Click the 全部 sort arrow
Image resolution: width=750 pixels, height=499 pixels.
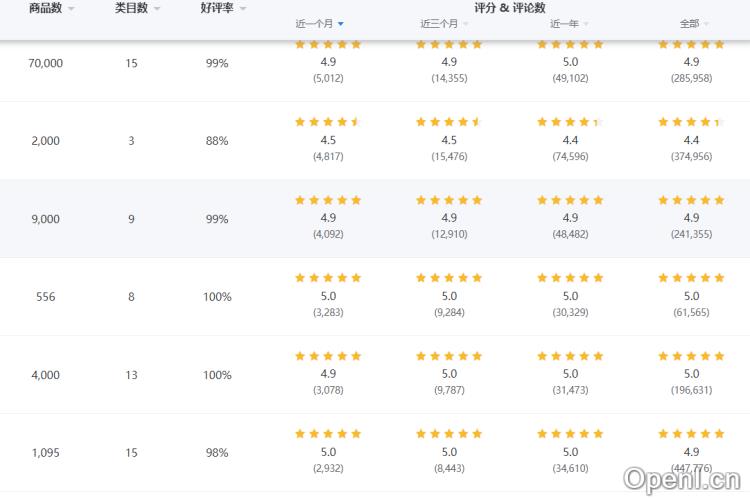click(707, 23)
